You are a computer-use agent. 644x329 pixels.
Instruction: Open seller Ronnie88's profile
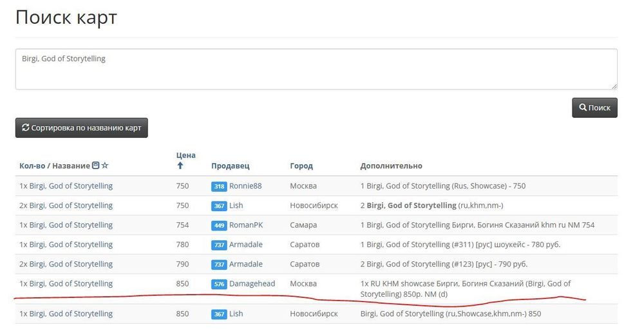(245, 186)
